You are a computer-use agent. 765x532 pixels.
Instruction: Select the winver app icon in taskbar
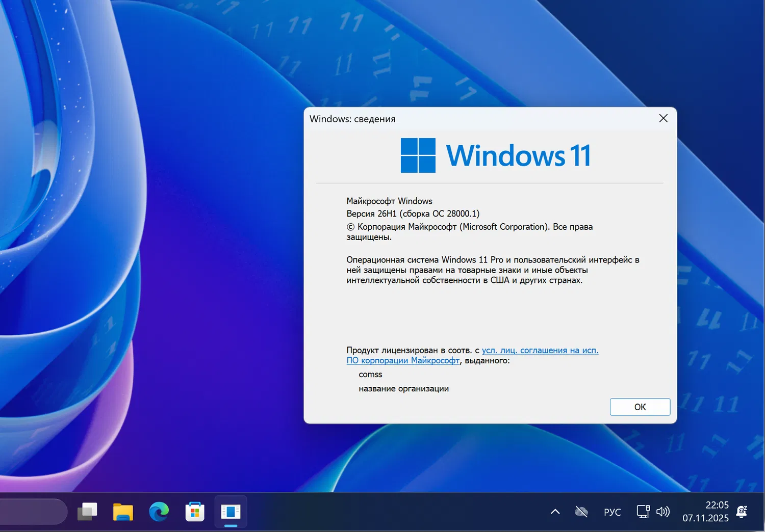[x=231, y=512]
